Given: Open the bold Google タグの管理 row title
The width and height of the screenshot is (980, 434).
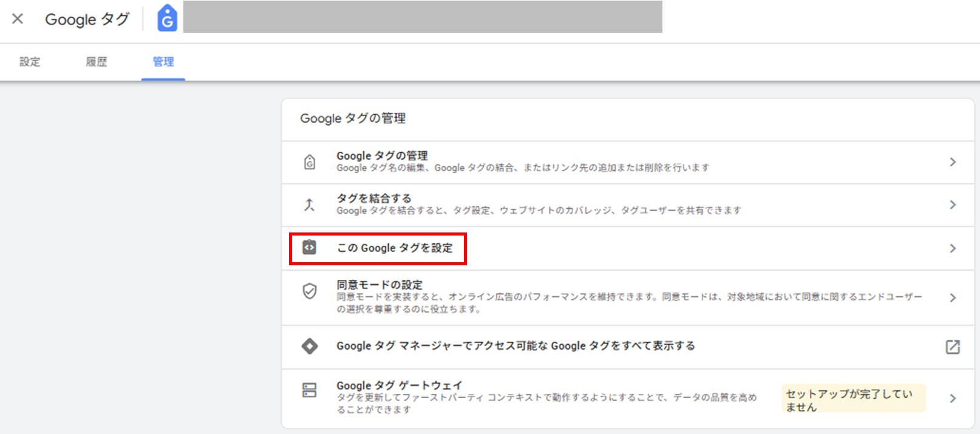Looking at the screenshot, I should (382, 156).
